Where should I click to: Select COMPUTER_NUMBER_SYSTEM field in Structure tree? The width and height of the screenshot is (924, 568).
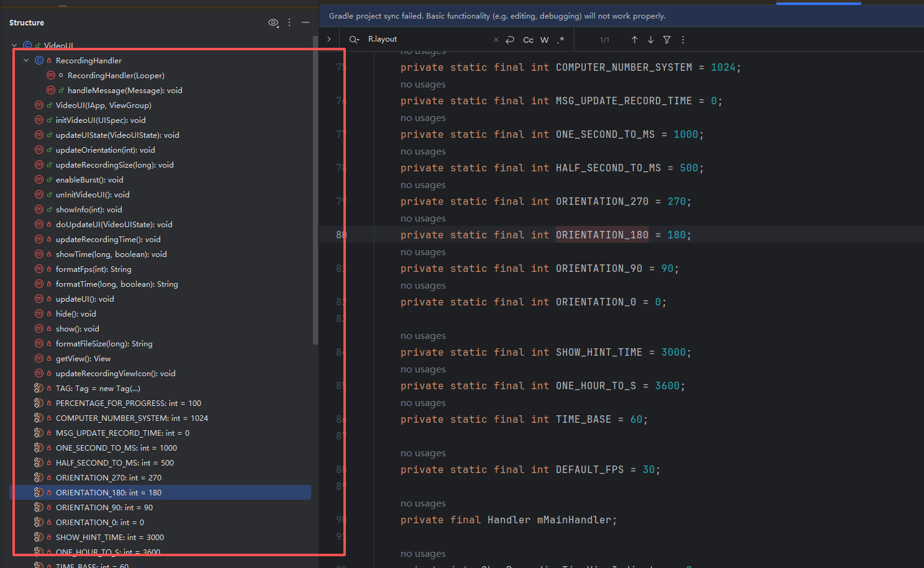pyautogui.click(x=132, y=418)
